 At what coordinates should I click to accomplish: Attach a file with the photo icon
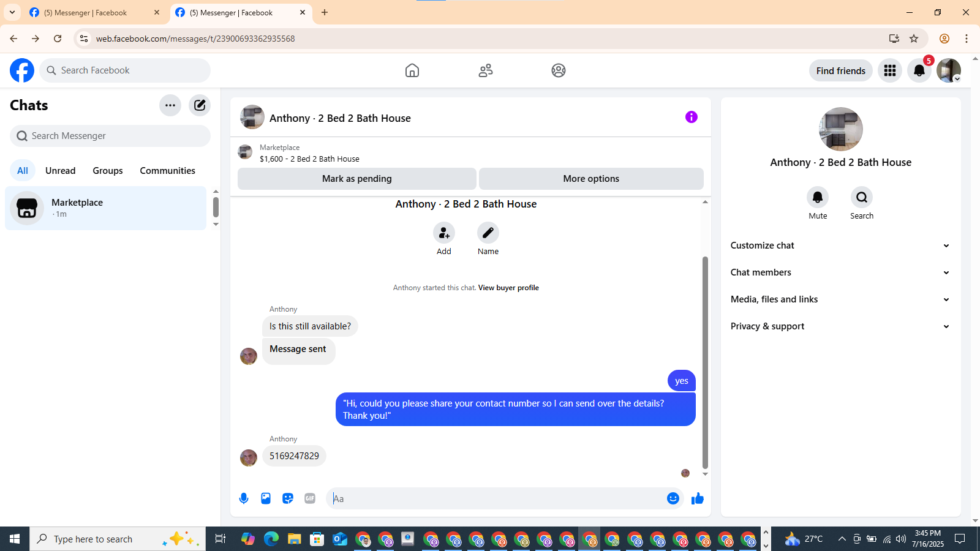point(266,498)
